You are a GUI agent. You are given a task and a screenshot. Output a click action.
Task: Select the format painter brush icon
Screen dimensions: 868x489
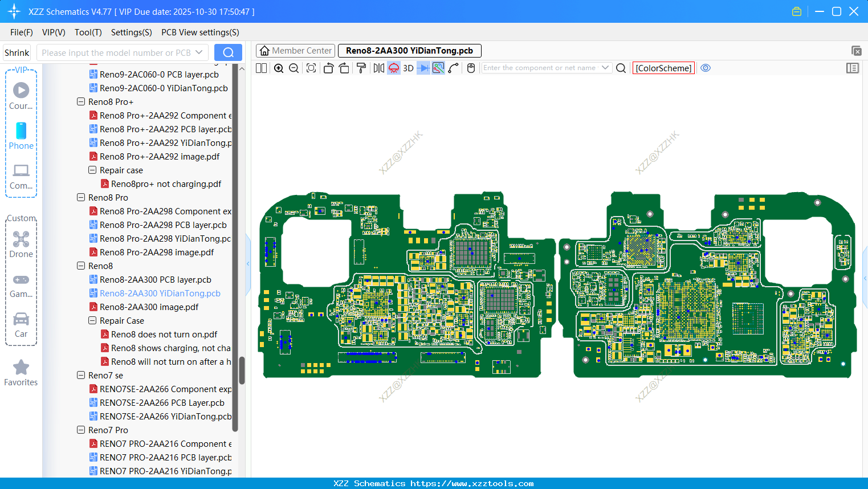pos(361,68)
